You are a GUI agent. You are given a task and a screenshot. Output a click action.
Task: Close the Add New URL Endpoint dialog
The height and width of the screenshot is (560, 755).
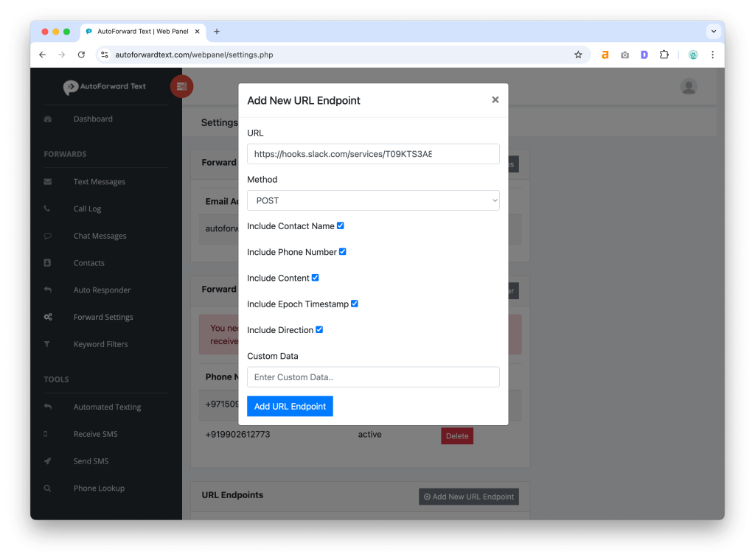(x=495, y=99)
